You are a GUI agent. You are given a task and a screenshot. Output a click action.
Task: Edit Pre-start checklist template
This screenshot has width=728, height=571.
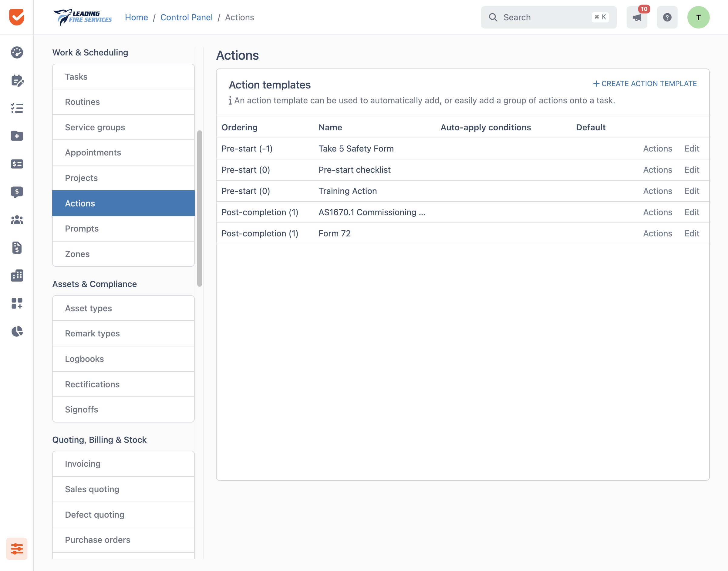tap(692, 170)
